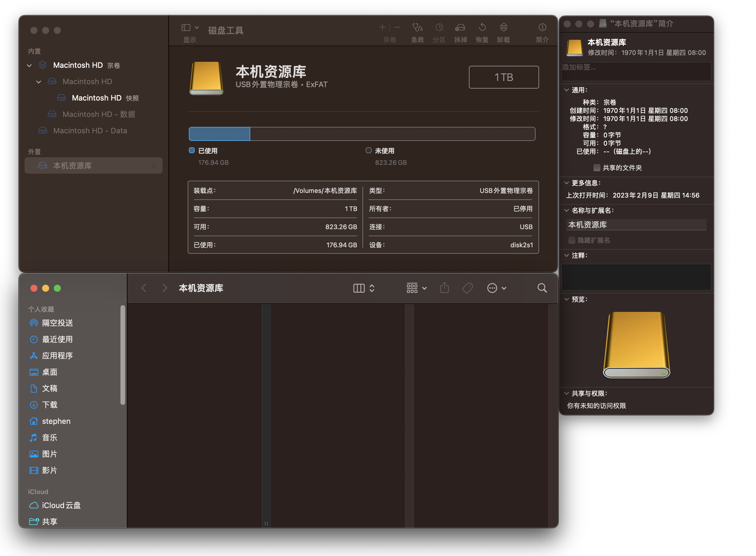Select 应用程序 in Finder sidebar
The width and height of the screenshot is (756, 556).
tap(57, 356)
